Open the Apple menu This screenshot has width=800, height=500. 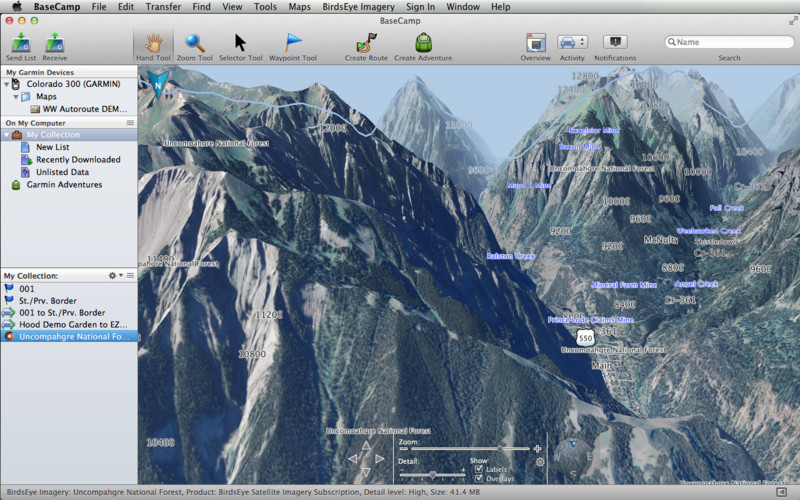(x=17, y=7)
